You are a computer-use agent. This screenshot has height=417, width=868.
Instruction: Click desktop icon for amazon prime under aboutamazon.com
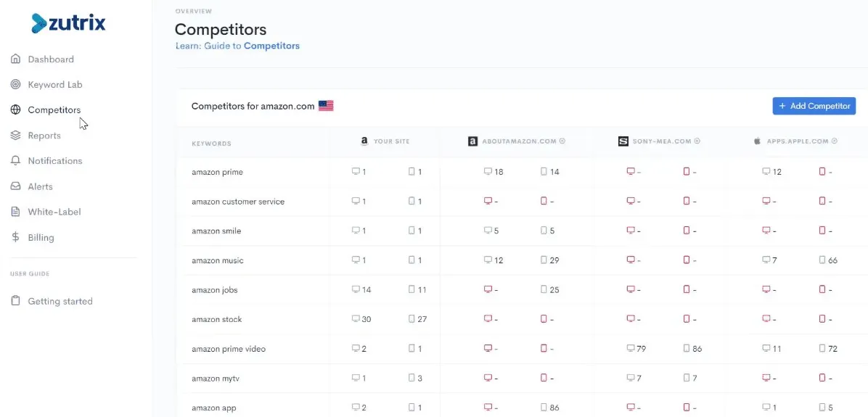click(x=488, y=171)
